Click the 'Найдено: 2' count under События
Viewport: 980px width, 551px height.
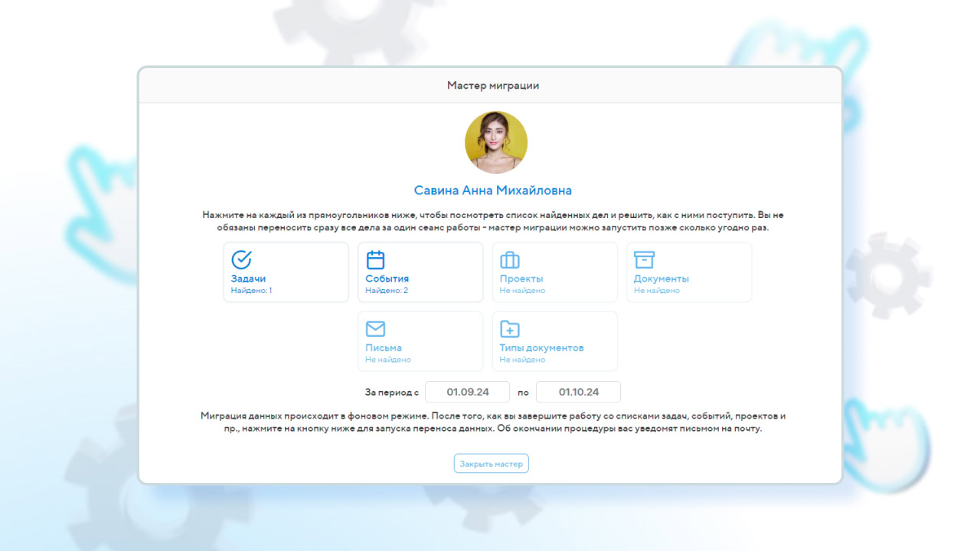point(387,291)
